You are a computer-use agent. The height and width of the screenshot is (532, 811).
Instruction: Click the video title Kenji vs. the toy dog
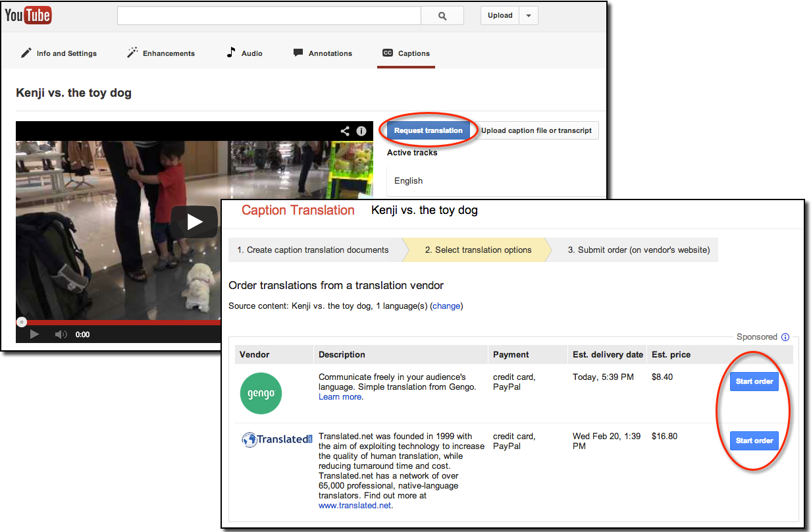coord(74,93)
